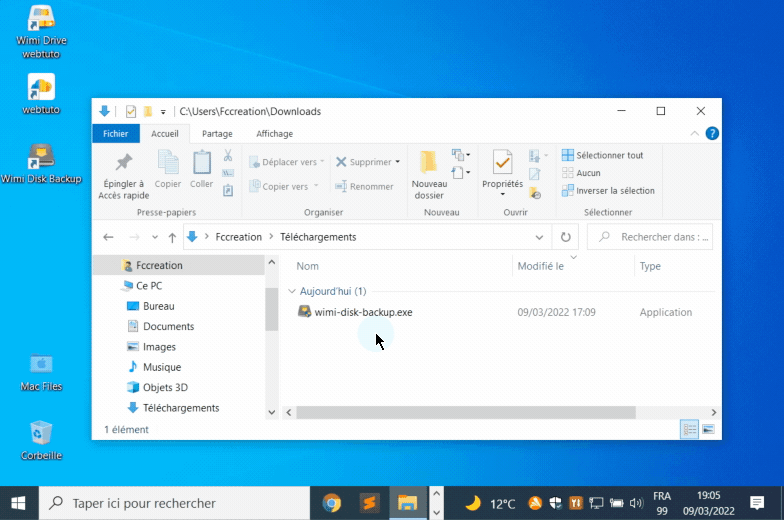Click Inverser la sélection
Image resolution: width=784 pixels, height=520 pixels.
[x=608, y=190]
